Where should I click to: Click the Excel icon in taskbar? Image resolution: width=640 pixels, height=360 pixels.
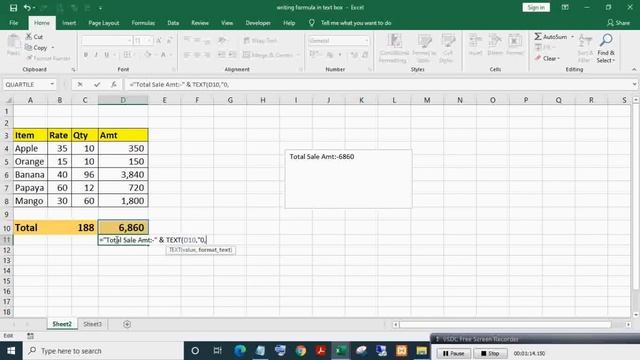pos(340,351)
